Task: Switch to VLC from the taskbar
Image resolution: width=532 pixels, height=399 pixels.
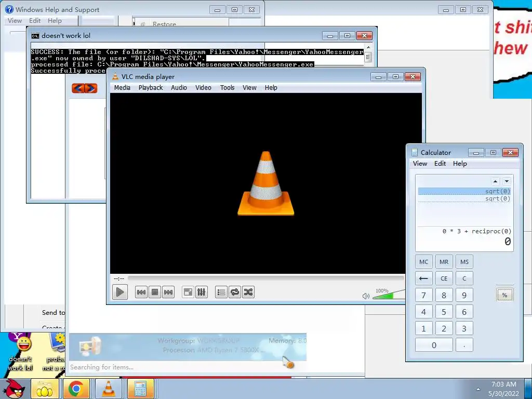Action: point(108,389)
